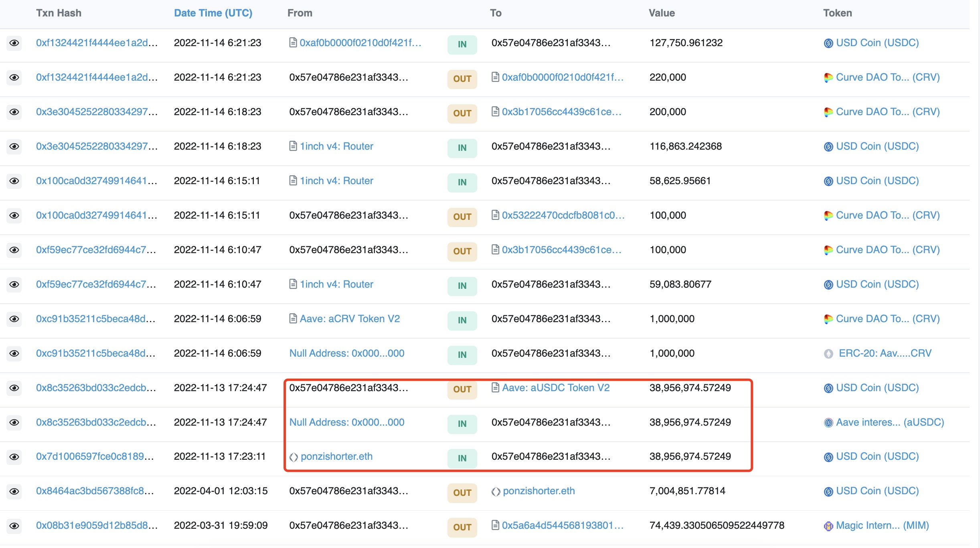Open 1inch v4: Router link at 6:10:47
The height and width of the screenshot is (548, 980).
tap(336, 284)
